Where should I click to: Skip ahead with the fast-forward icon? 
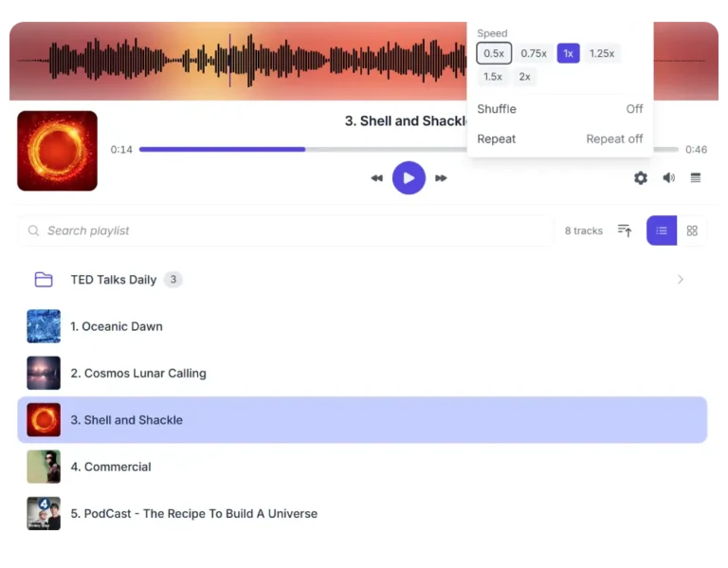(x=441, y=178)
